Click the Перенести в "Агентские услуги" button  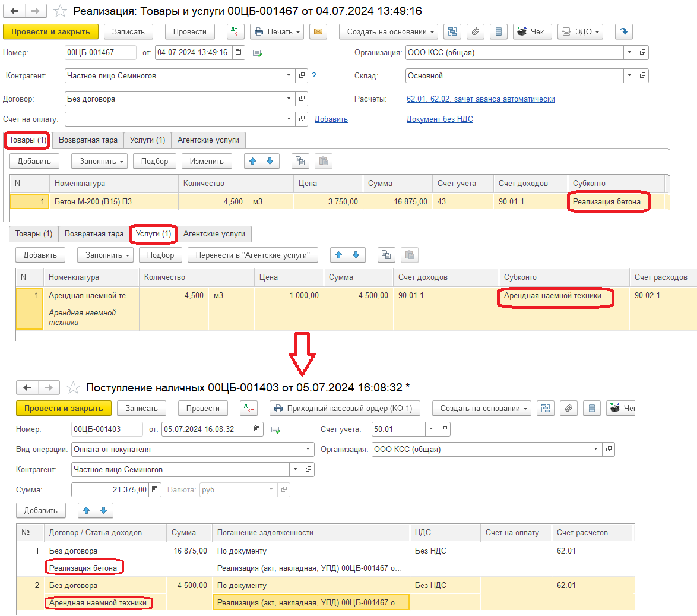253,255
